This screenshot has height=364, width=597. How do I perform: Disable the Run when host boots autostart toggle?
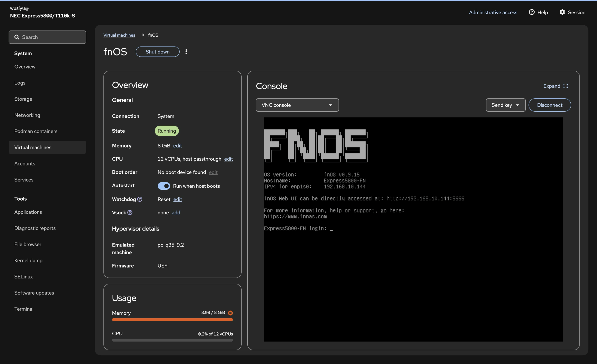(x=164, y=186)
